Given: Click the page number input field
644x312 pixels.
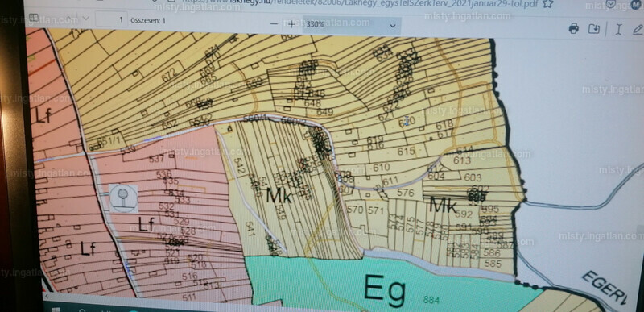Looking at the screenshot, I should click(x=111, y=19).
